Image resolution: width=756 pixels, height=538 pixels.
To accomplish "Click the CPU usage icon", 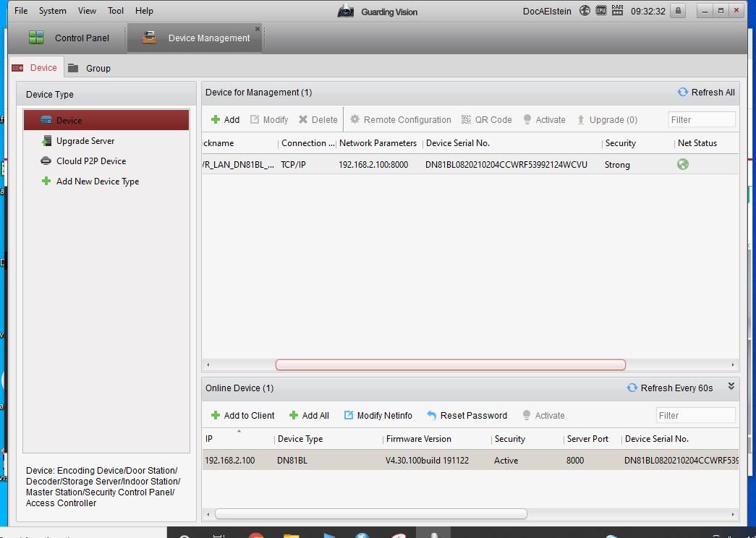I will click(600, 11).
